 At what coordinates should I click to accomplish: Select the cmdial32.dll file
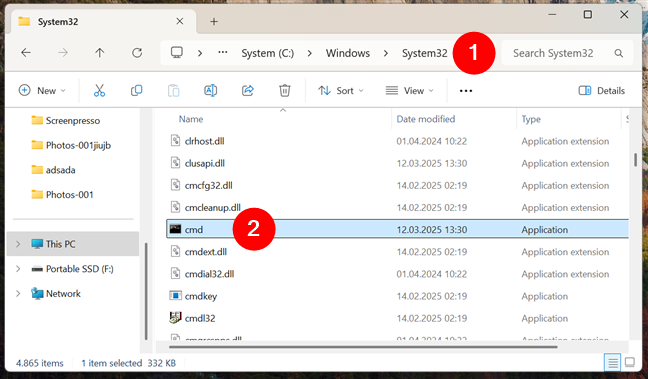(209, 274)
